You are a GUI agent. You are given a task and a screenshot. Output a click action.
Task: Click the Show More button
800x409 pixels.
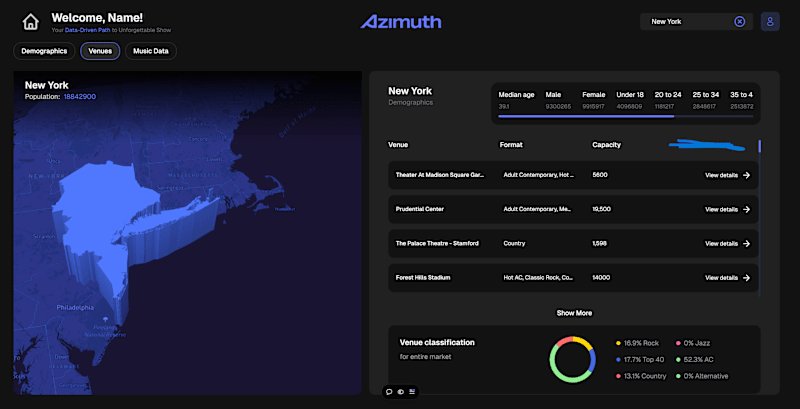(574, 313)
